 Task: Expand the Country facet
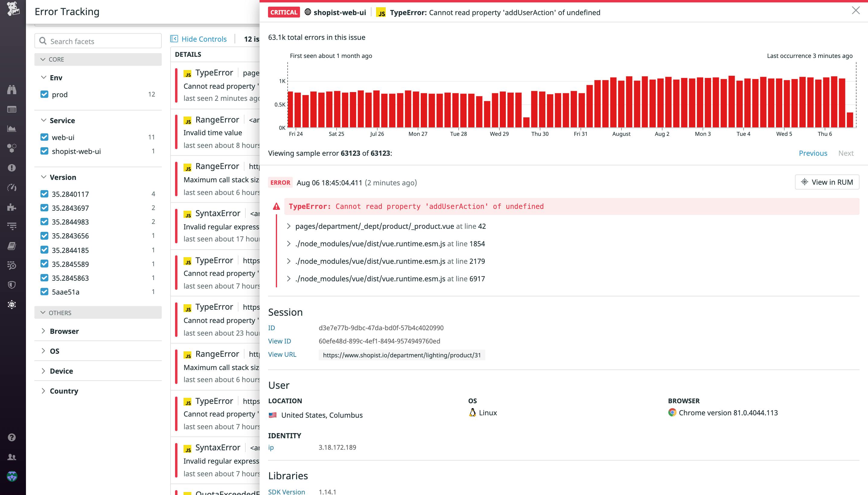[x=43, y=391]
